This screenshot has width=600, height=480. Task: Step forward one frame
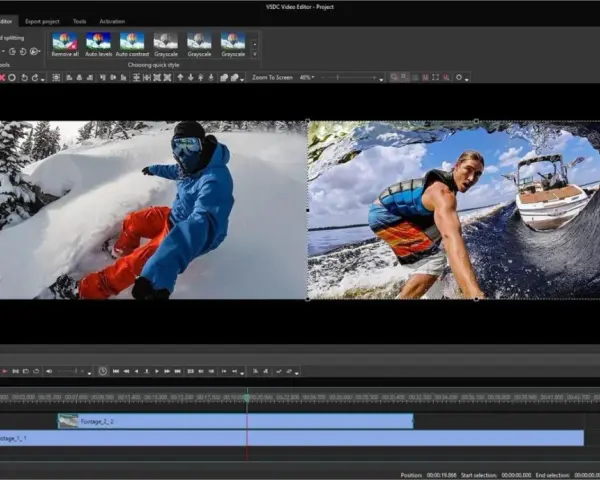click(157, 371)
